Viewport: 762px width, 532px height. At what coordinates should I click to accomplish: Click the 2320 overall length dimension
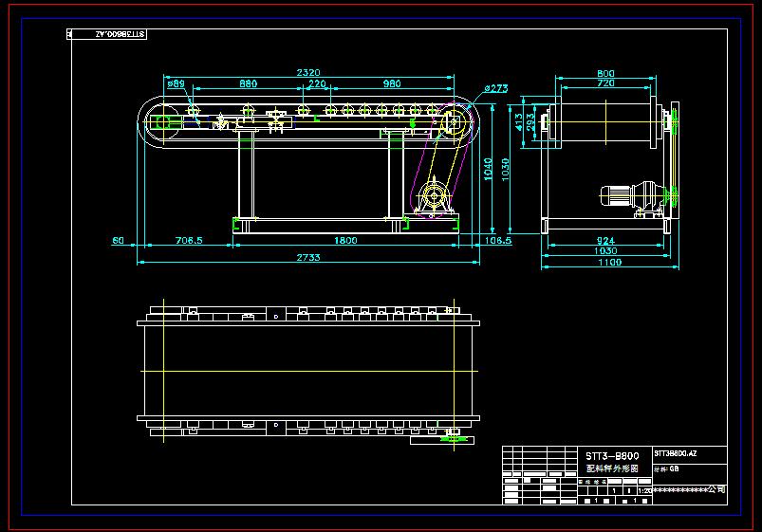(x=307, y=72)
